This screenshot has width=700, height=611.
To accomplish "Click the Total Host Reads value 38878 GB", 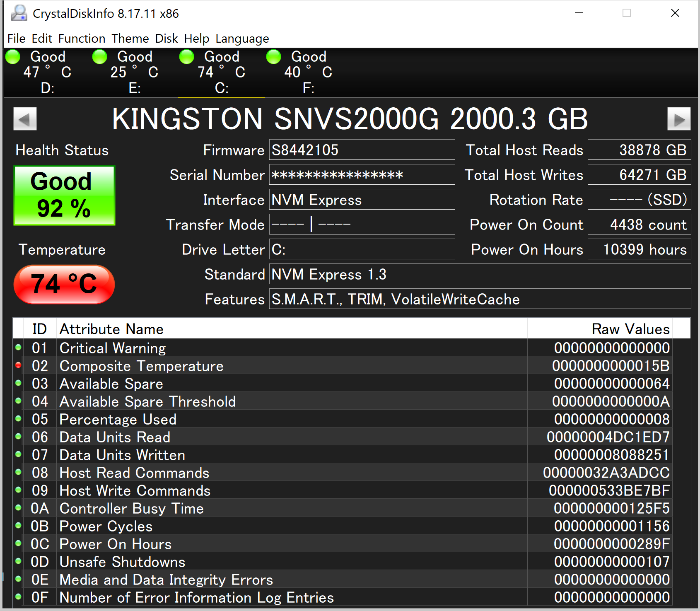I will pyautogui.click(x=640, y=150).
